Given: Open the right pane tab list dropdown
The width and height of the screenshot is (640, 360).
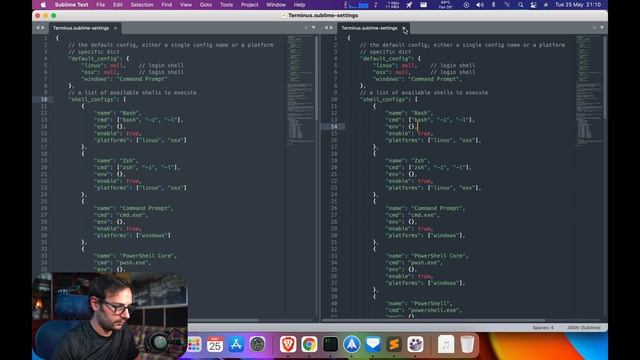Looking at the screenshot, I should 602,28.
